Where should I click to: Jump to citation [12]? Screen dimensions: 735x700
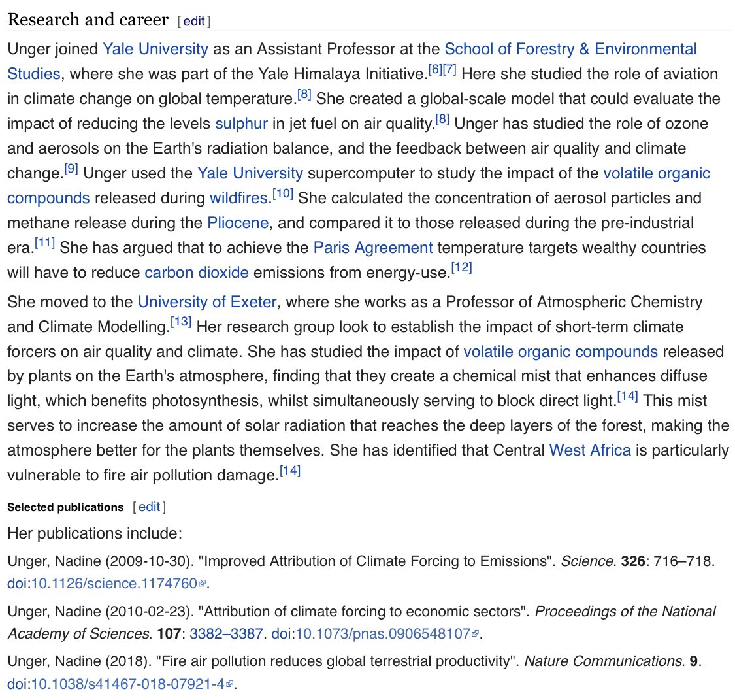461,268
